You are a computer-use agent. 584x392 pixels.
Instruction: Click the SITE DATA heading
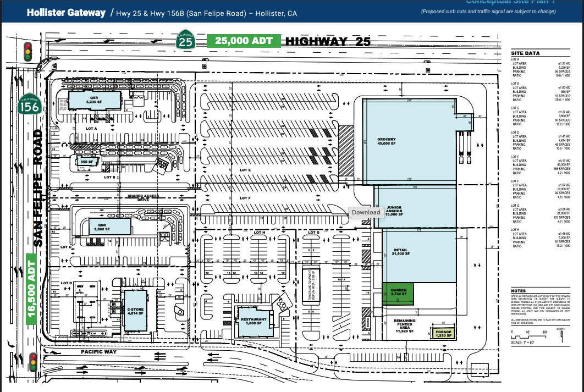point(525,53)
